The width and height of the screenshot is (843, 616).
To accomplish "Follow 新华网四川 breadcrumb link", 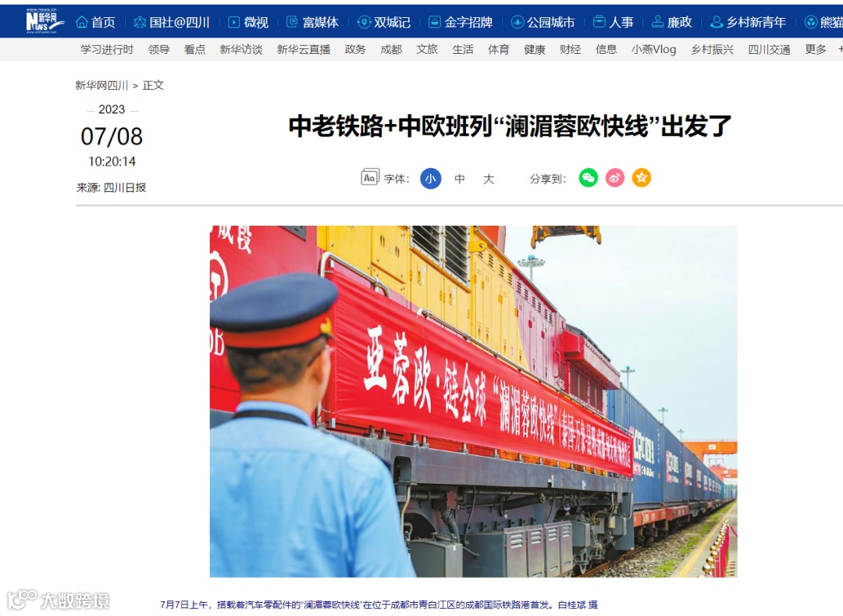I will coord(101,85).
